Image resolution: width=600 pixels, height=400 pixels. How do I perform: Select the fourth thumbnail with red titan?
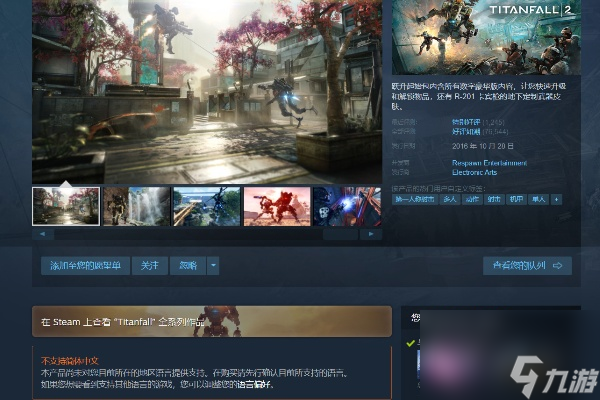point(277,206)
